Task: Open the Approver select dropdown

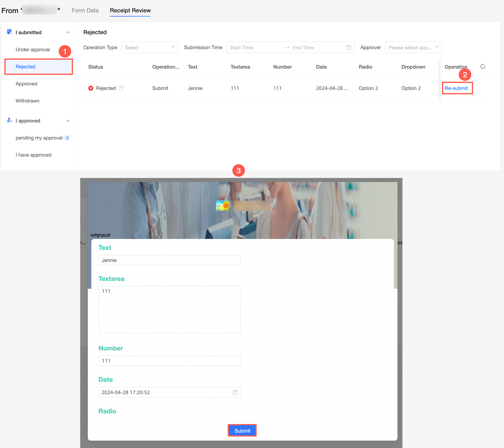Action: point(413,47)
